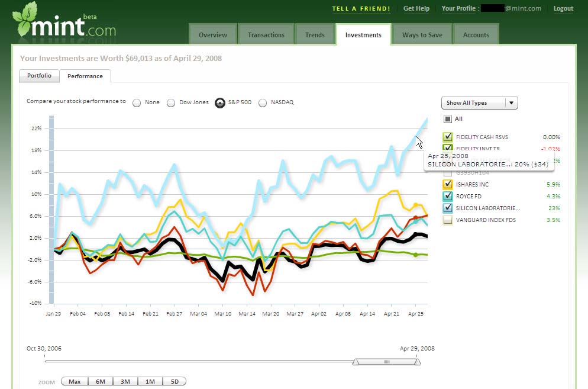Toggle SILICON LABORATORIE visibility
Image resolution: width=588 pixels, height=389 pixels.
point(448,208)
